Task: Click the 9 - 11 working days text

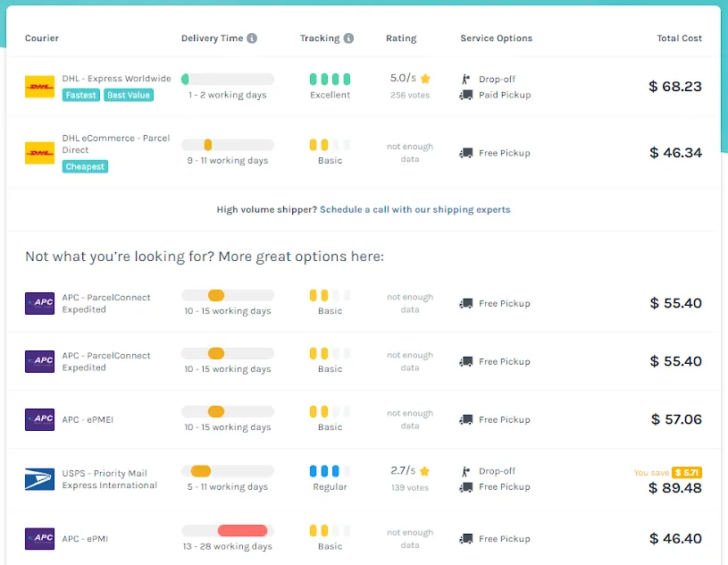Action: pos(228,161)
